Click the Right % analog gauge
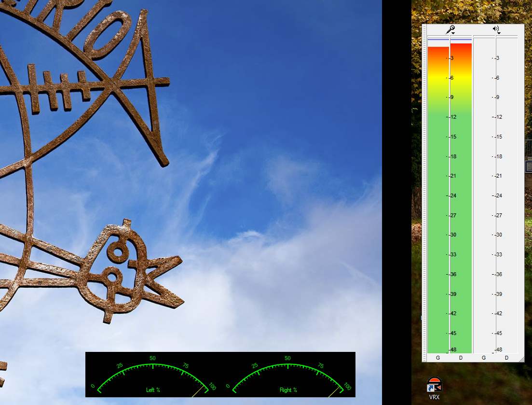Image resolution: width=532 pixels, height=405 pixels. point(288,376)
